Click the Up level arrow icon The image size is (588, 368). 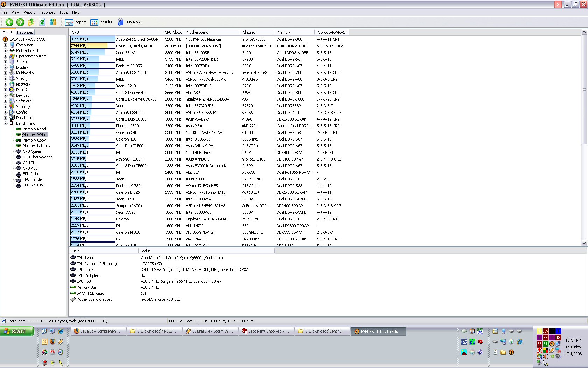[x=31, y=22]
